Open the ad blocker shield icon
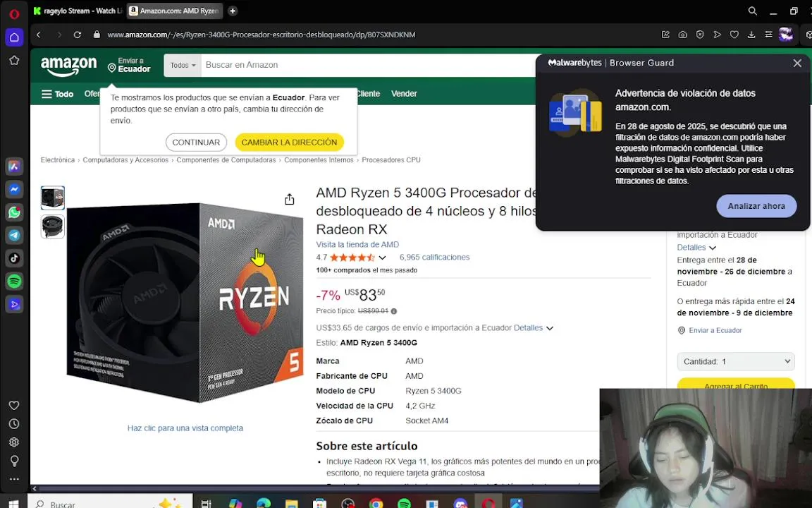This screenshot has height=508, width=812. (x=700, y=35)
